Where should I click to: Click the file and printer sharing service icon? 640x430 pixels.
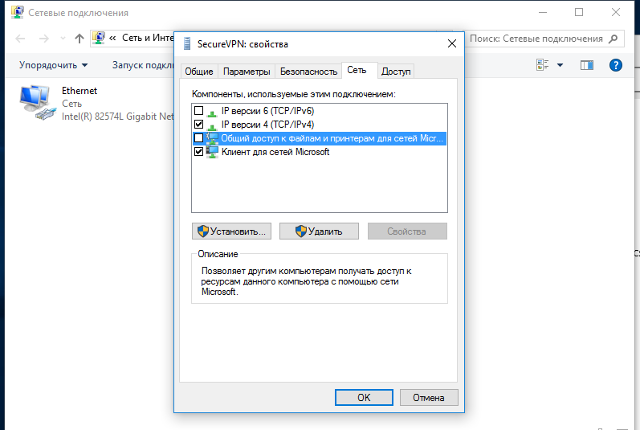pyautogui.click(x=212, y=138)
